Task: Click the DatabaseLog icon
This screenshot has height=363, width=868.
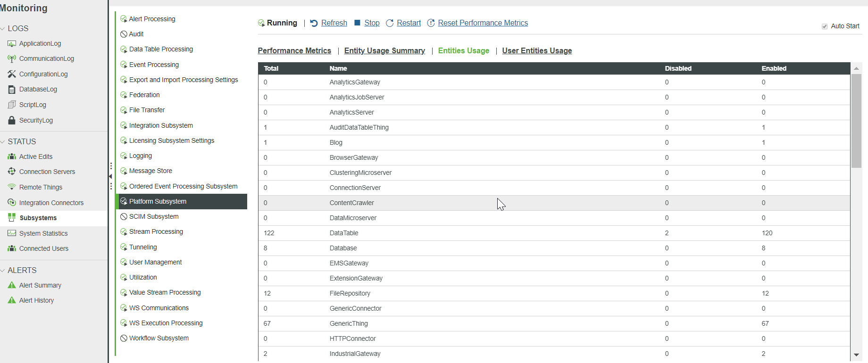Action: (12, 89)
